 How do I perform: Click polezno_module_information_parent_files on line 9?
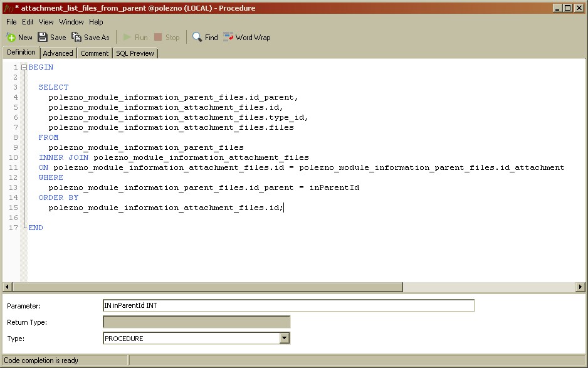146,147
